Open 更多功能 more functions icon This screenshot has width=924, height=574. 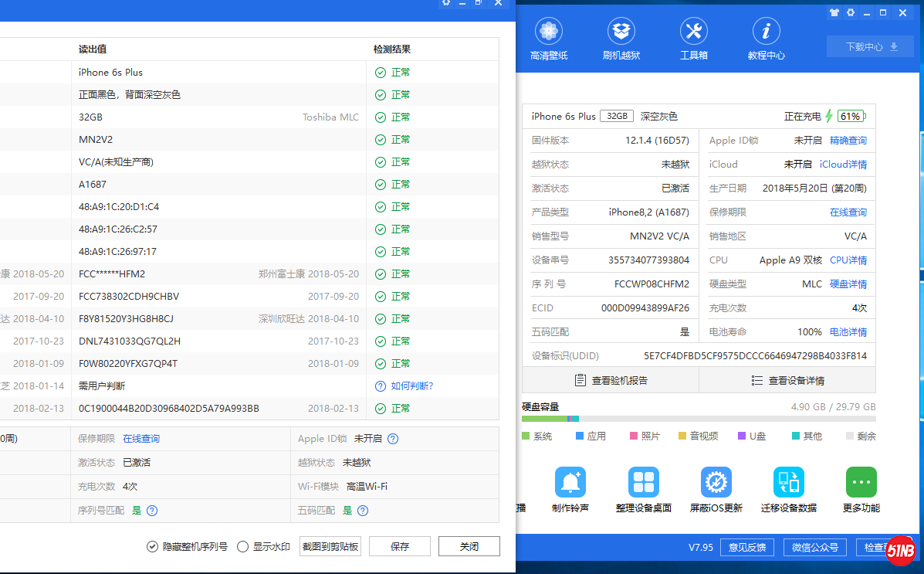[x=861, y=482]
